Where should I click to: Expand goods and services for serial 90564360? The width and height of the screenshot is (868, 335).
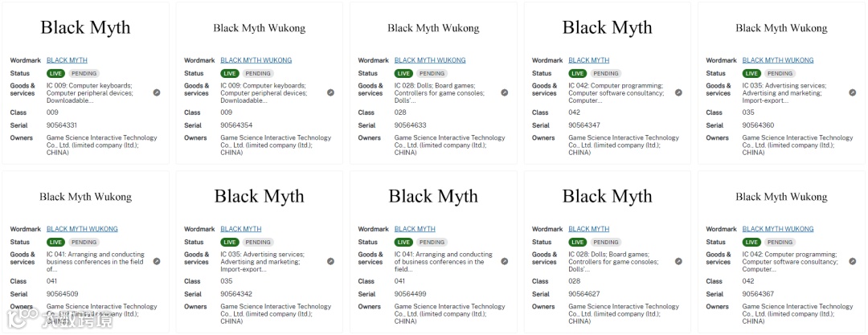pyautogui.click(x=853, y=93)
